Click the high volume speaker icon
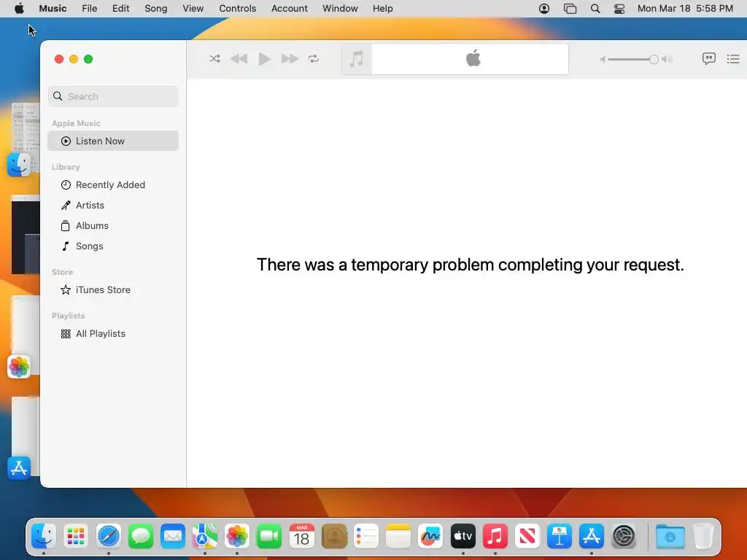Image resolution: width=747 pixels, height=560 pixels. point(667,60)
